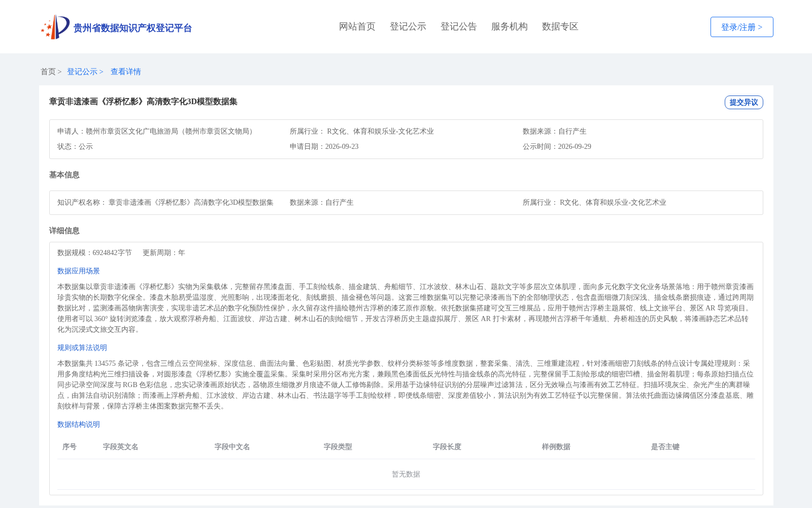Click the 数据规模:6924842字节 text

(x=94, y=252)
